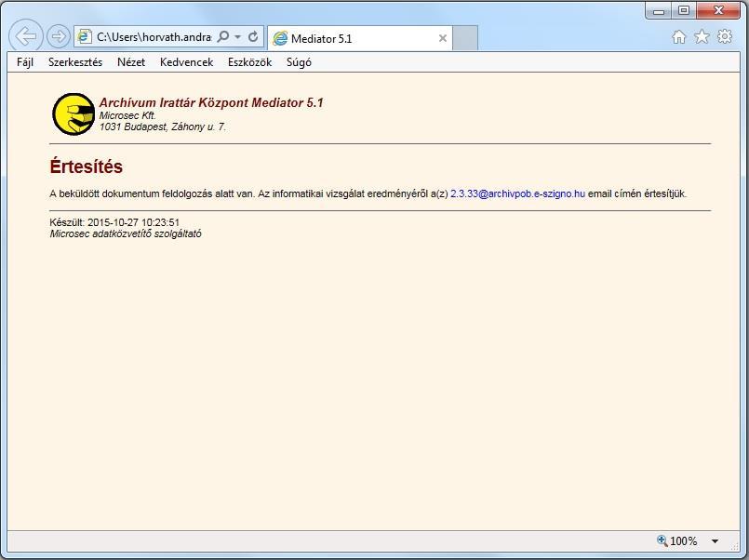The width and height of the screenshot is (749, 560).
Task: Close the browser window
Action: pyautogui.click(x=718, y=10)
